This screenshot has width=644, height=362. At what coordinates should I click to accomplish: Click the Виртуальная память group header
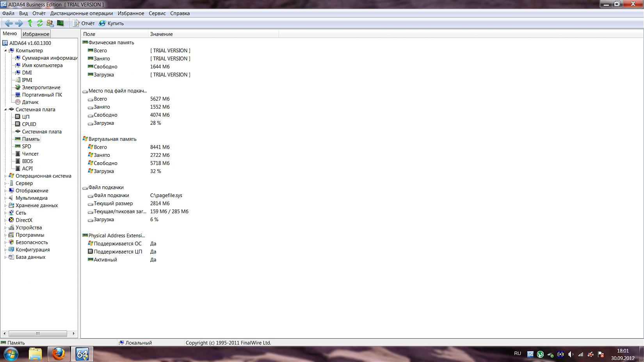coord(112,139)
